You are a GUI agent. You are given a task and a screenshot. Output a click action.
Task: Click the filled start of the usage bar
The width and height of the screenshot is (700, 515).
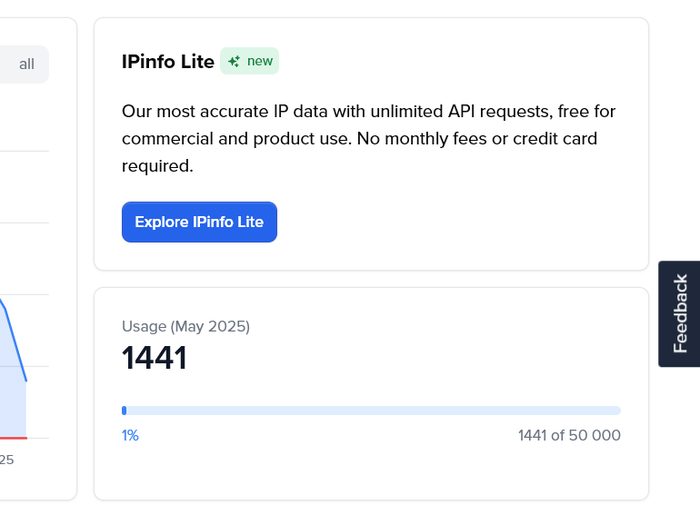pos(124,410)
